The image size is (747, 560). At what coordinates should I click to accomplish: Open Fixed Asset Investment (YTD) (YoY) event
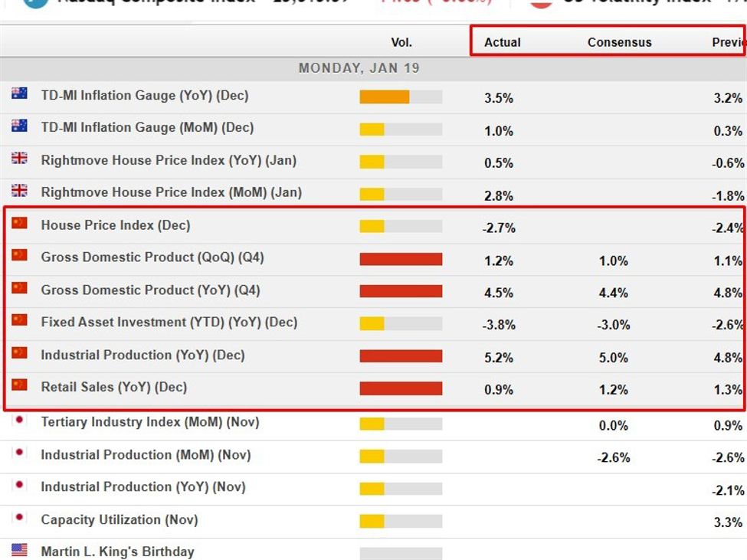[x=169, y=323]
